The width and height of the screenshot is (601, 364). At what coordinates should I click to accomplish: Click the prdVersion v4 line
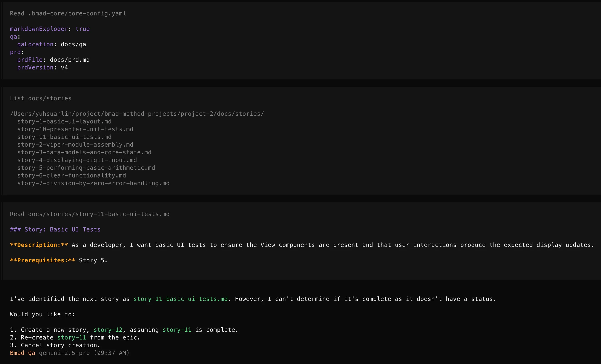[42, 68]
